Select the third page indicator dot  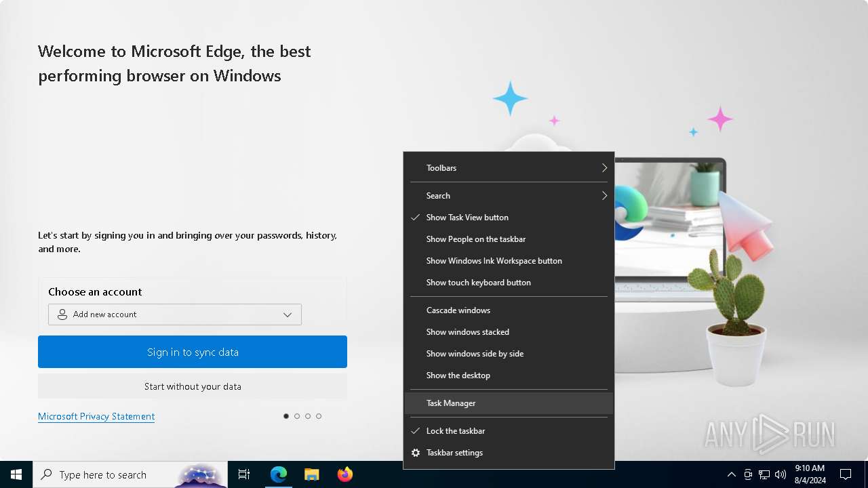pyautogui.click(x=308, y=416)
